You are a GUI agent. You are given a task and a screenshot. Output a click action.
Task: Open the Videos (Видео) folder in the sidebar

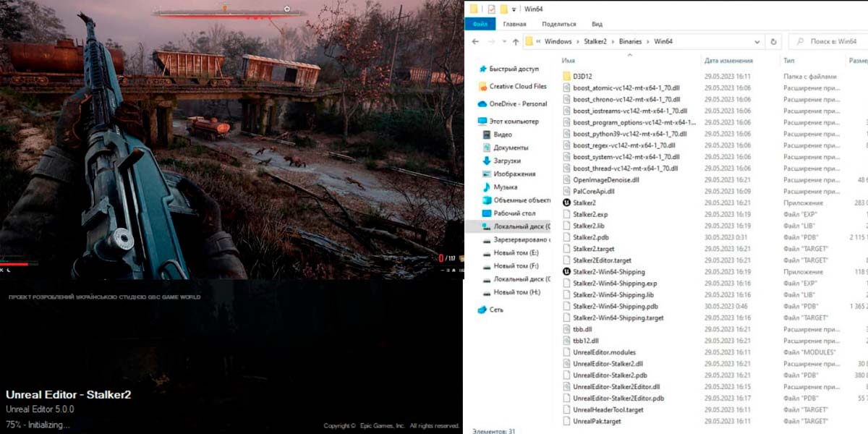[x=497, y=135]
